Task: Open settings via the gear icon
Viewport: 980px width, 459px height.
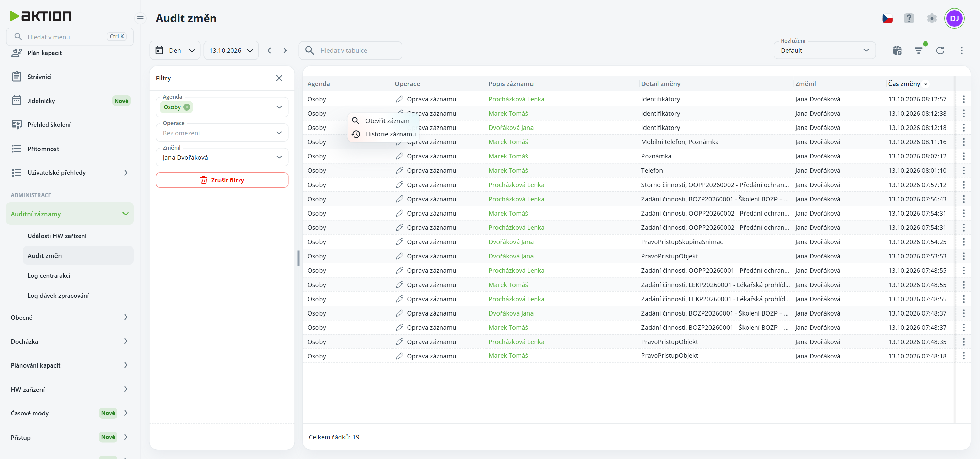Action: pyautogui.click(x=932, y=18)
